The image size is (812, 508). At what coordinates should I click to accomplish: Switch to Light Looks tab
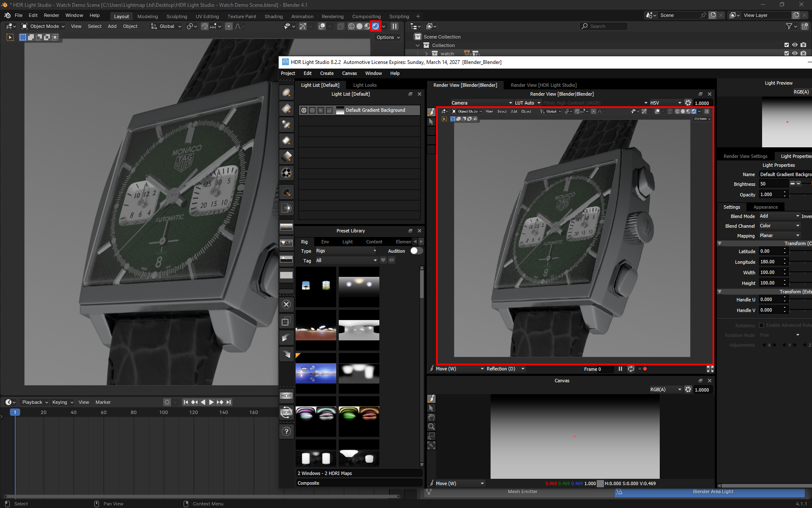365,85
